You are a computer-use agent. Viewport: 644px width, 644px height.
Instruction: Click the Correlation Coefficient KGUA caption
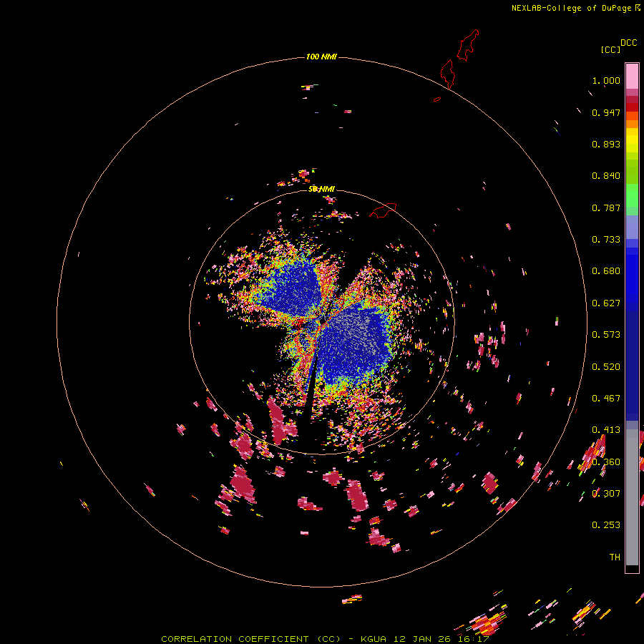(x=325, y=639)
